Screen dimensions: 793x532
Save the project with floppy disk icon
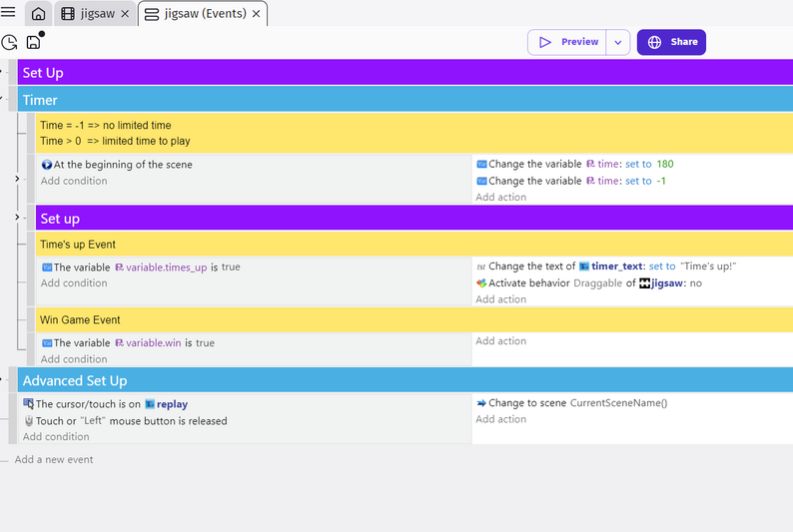[33, 43]
